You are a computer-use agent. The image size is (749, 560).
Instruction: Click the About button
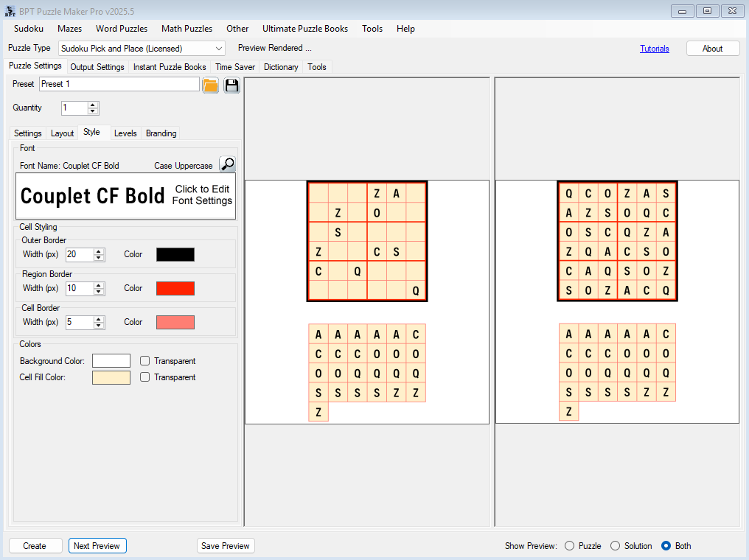[712, 48]
